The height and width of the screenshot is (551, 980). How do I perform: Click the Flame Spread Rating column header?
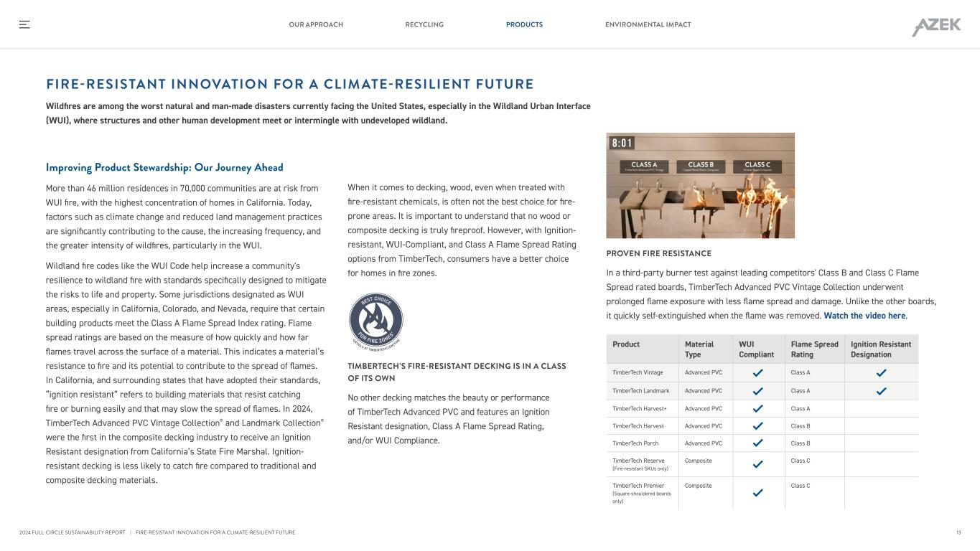(814, 349)
